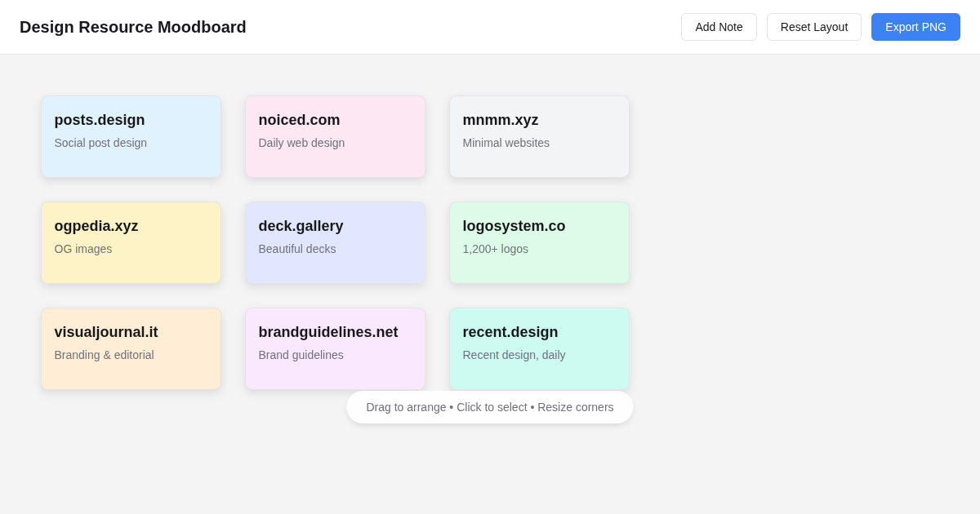The width and height of the screenshot is (980, 514).
Task: Select the logosystem.co card
Action: point(539,243)
